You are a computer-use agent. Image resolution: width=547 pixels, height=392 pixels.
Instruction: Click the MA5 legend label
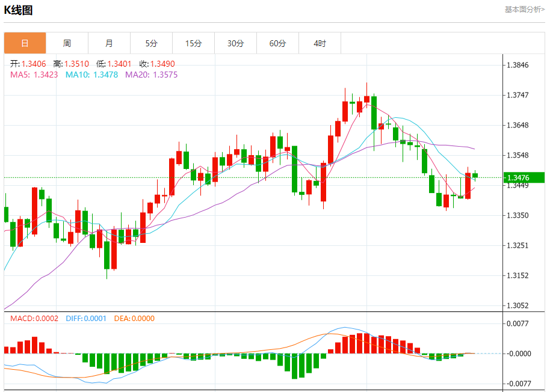[x=34, y=75]
